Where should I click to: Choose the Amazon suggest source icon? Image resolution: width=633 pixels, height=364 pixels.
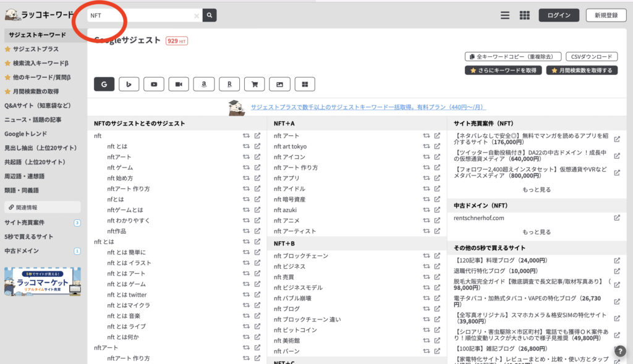tap(203, 84)
